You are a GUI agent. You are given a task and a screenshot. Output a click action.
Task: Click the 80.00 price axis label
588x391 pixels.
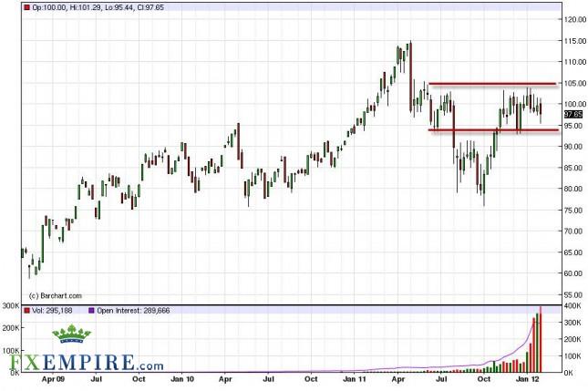pyautogui.click(x=573, y=189)
